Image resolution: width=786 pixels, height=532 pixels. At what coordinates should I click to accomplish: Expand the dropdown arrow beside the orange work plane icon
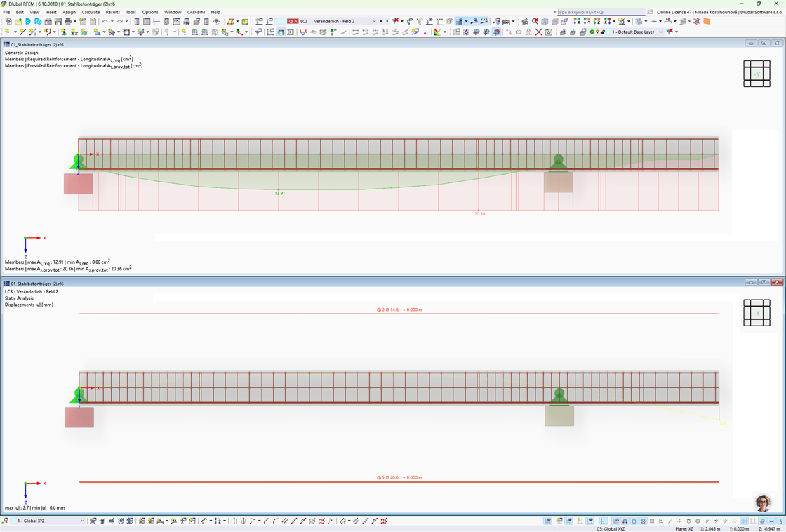click(238, 21)
